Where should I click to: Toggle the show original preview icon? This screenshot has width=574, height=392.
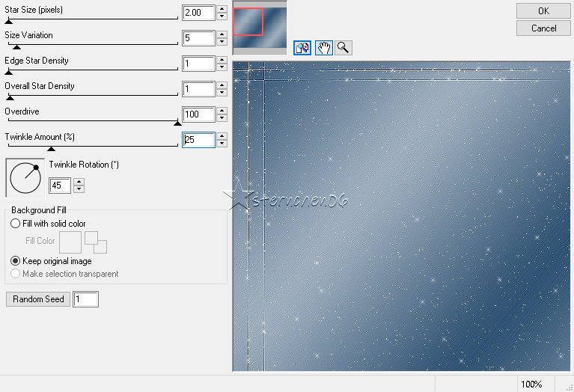point(302,48)
